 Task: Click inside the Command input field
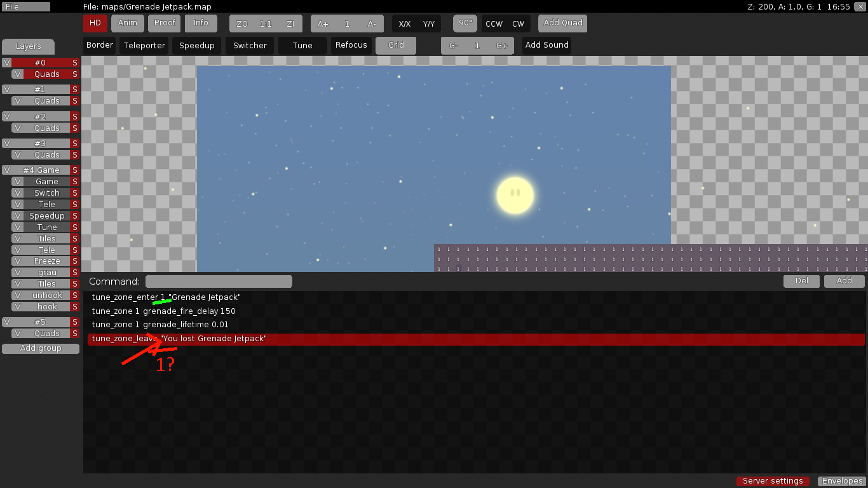click(219, 281)
